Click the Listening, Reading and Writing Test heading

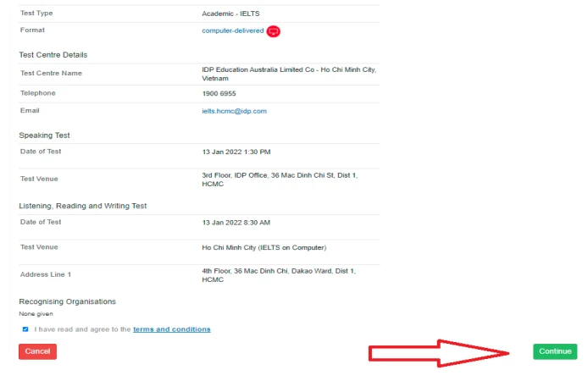click(x=83, y=206)
